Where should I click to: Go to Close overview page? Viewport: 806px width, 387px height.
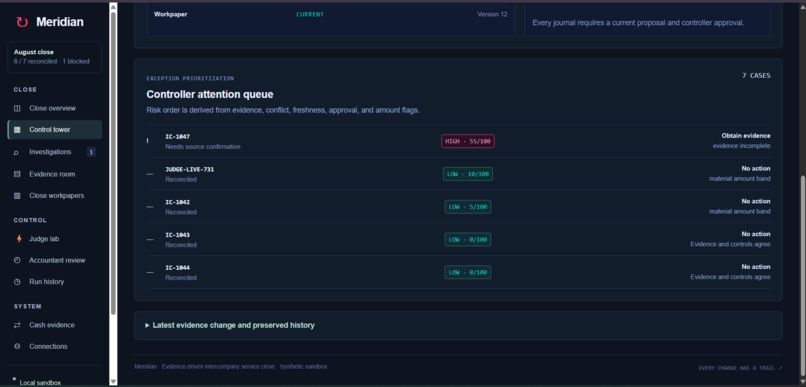pyautogui.click(x=52, y=108)
